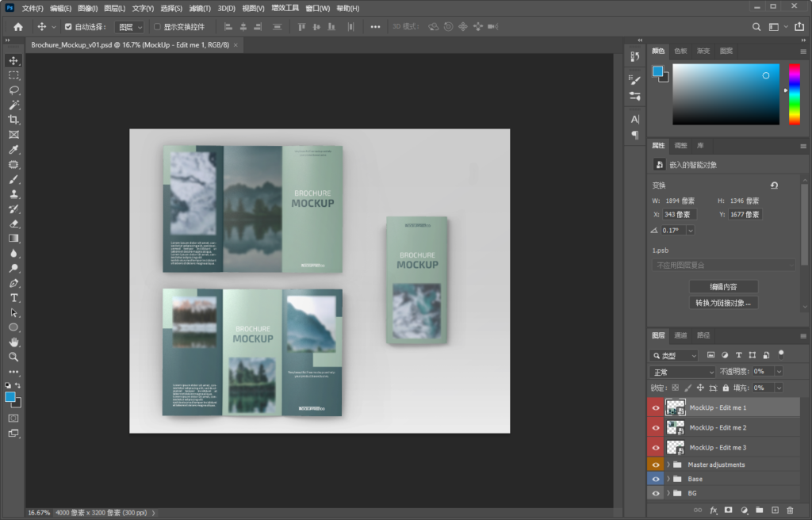Open the blend mode dropdown
The height and width of the screenshot is (520, 812).
click(682, 372)
